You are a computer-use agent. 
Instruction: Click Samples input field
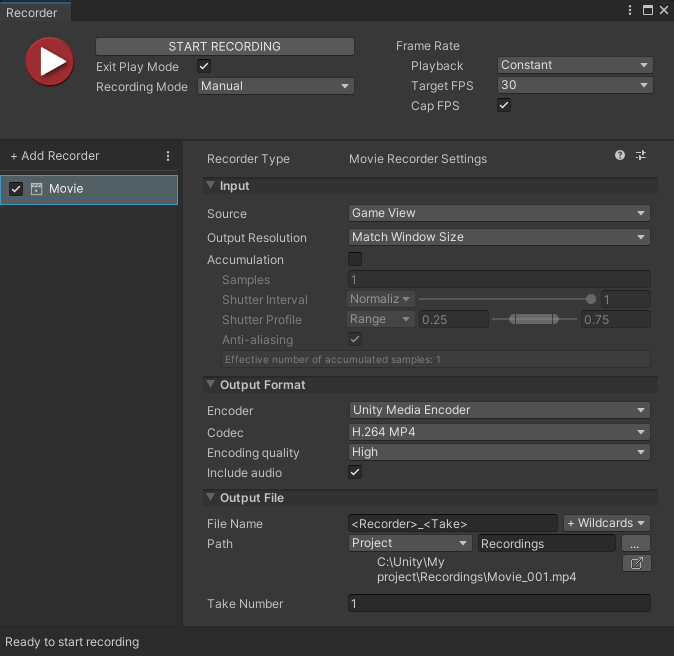click(x=499, y=279)
